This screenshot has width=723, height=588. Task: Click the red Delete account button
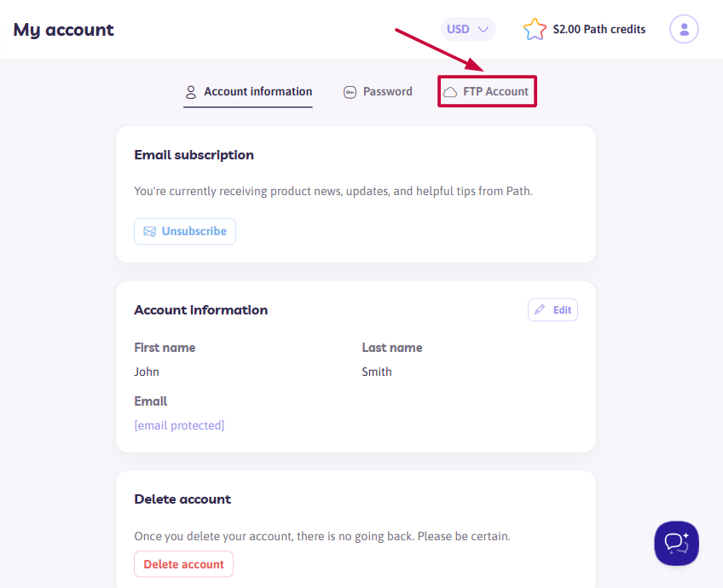[183, 564]
